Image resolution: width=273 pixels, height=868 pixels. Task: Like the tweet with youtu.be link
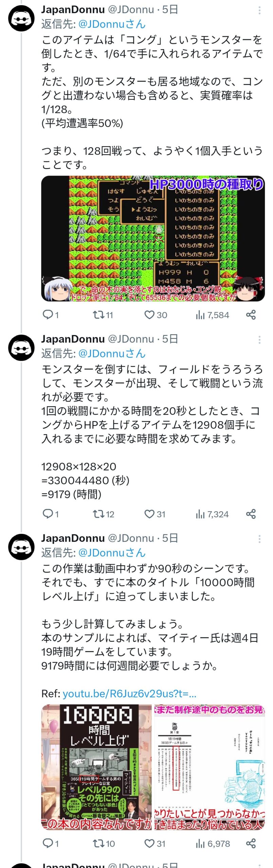click(149, 843)
